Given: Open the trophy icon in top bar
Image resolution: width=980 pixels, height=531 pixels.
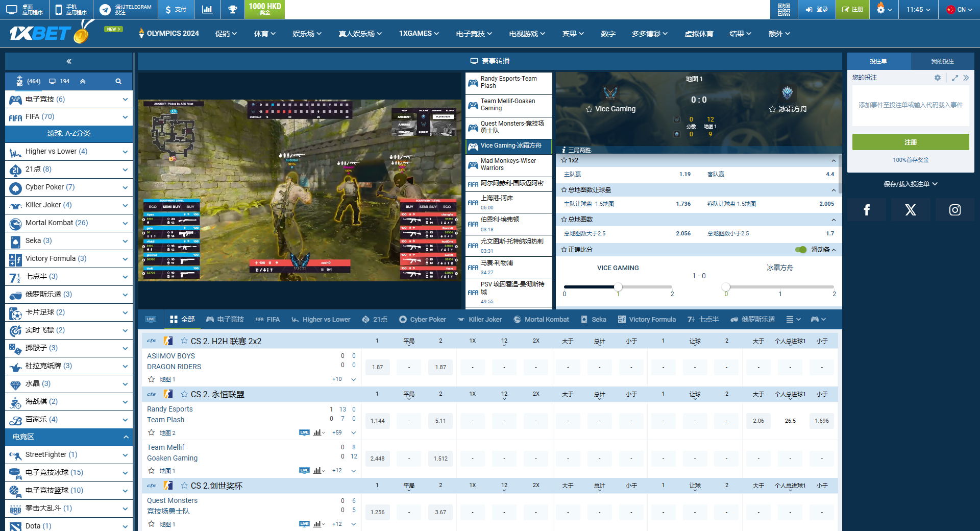Looking at the screenshot, I should click(x=233, y=9).
